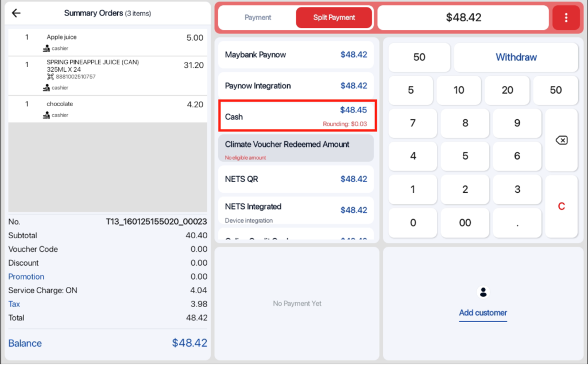Screen dimensions: 588x365
Task: Click the back arrow in Summary Orders
Action: coord(16,13)
